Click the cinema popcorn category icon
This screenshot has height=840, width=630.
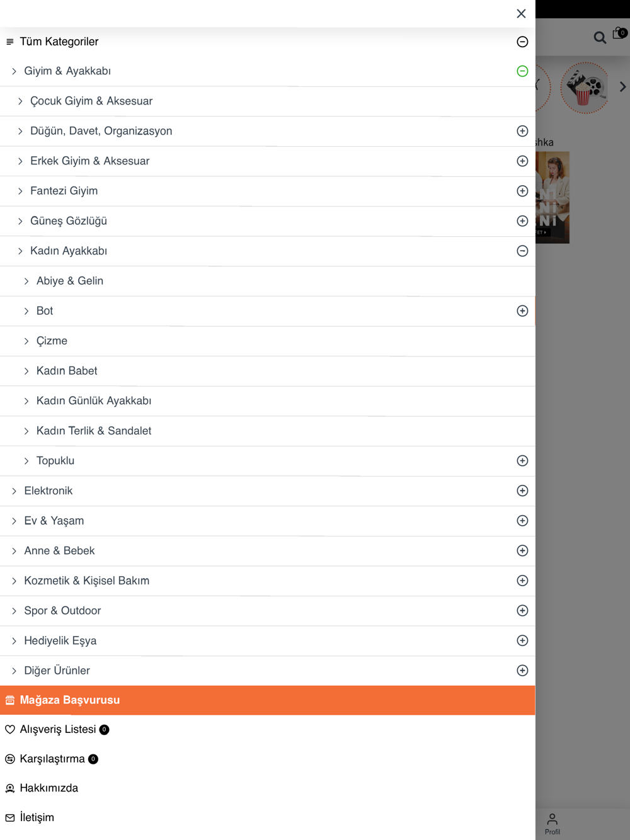click(585, 88)
